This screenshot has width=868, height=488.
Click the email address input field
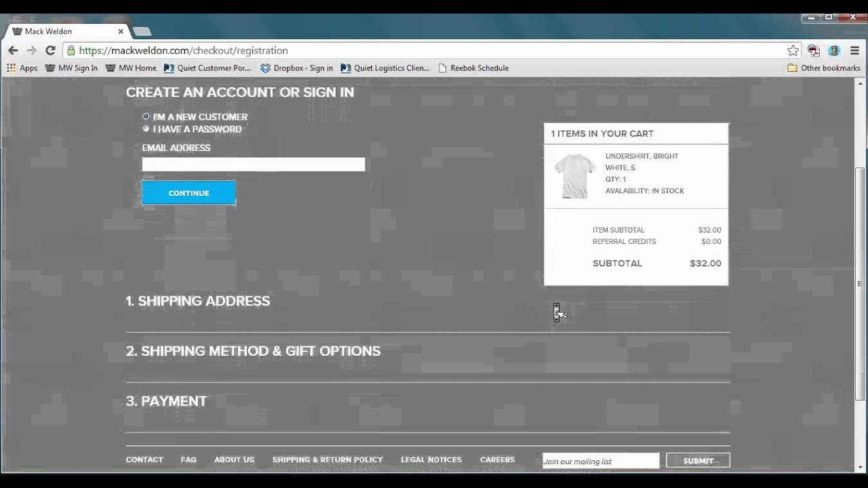[254, 165]
